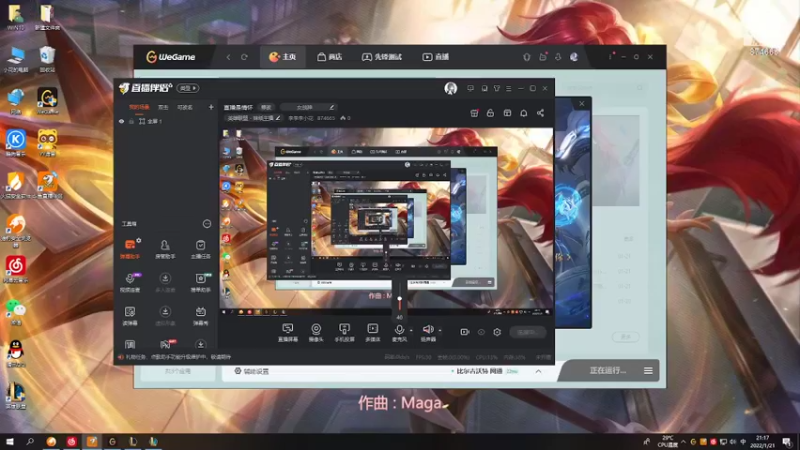800x450 pixels.
Task: Click gear badge on 弹幕助手 tool
Action: pos(139,240)
